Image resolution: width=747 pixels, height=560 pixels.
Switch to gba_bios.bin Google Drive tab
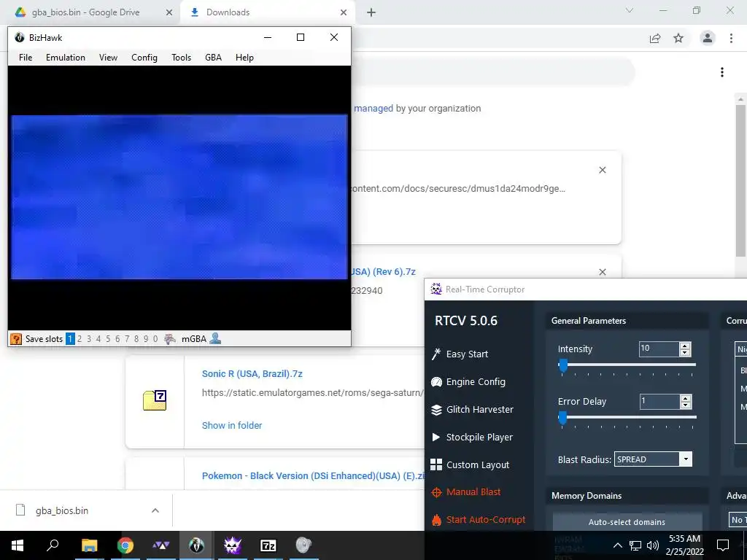click(x=90, y=12)
